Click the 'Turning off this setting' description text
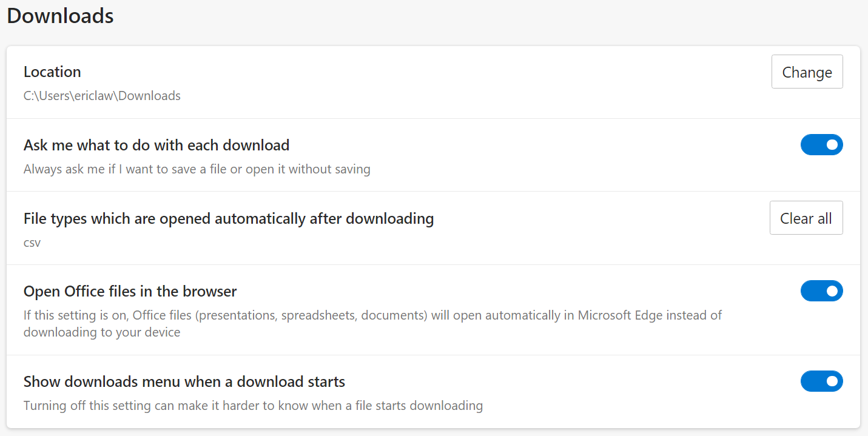Screen dimensions: 868x436 [253, 406]
